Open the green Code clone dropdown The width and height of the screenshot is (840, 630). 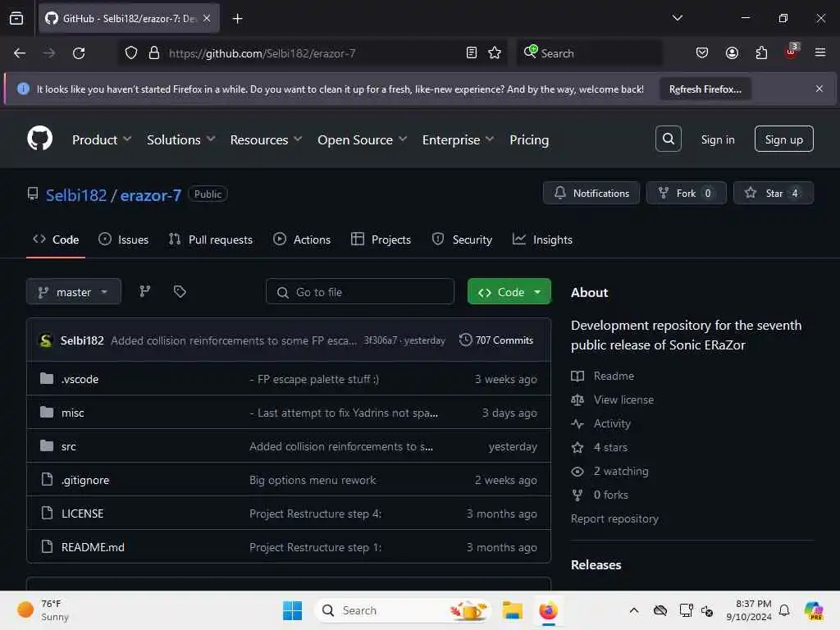[x=509, y=292]
